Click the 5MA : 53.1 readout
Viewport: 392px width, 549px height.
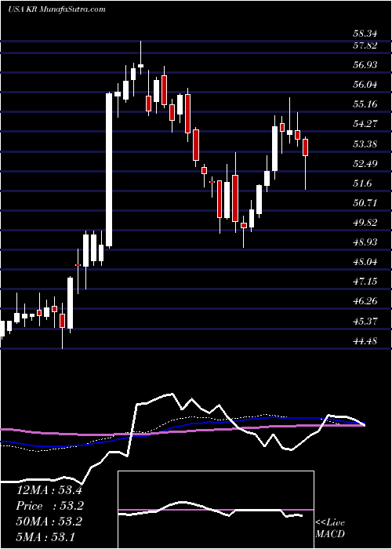click(x=45, y=536)
